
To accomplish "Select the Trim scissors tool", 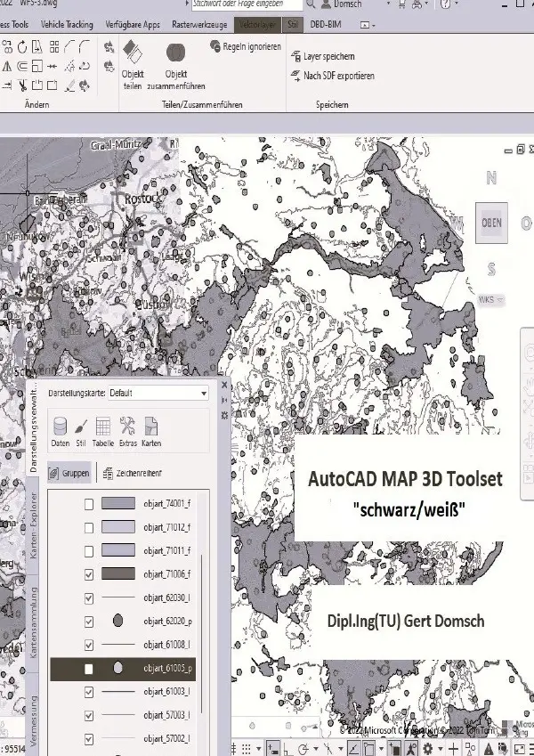I will 22,85.
